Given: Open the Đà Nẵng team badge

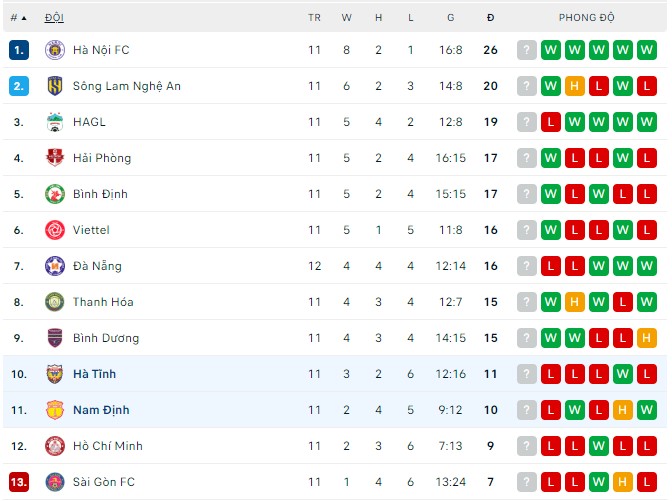Looking at the screenshot, I should tap(55, 266).
